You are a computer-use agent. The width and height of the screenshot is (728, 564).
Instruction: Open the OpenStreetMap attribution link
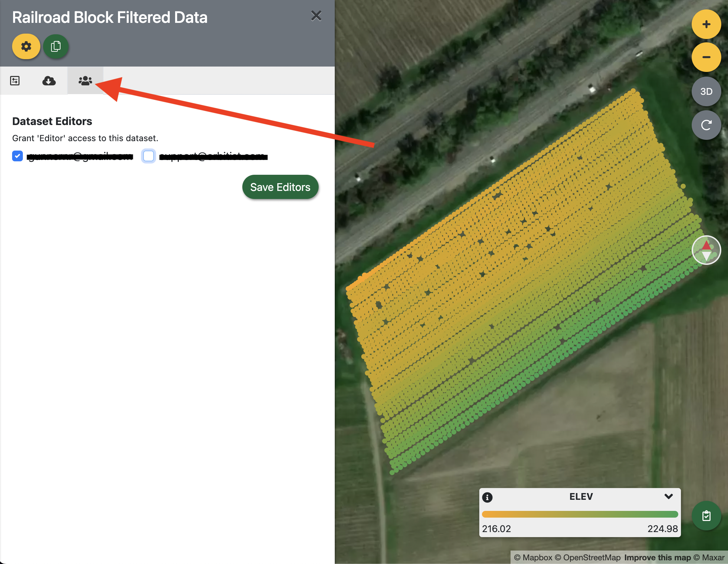(592, 558)
